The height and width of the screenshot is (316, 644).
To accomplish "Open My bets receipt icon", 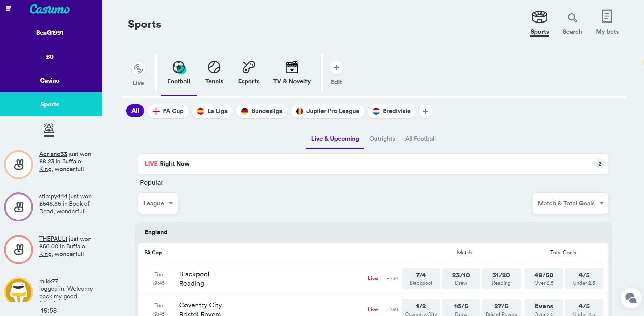I will (607, 16).
